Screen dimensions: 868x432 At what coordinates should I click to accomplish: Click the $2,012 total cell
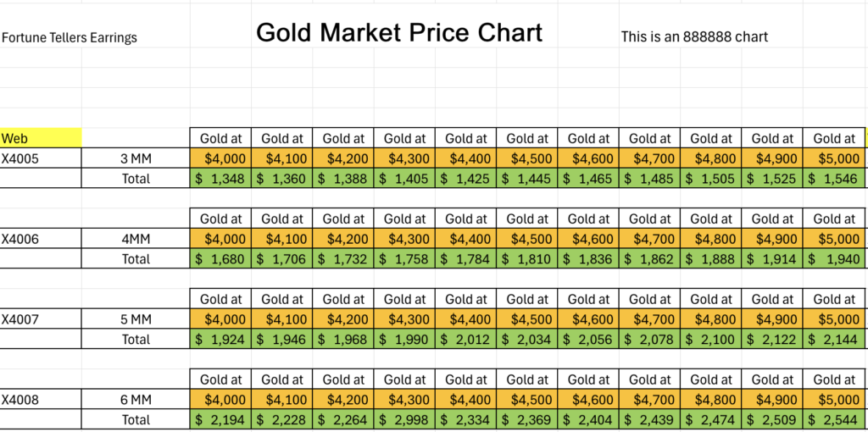(x=465, y=340)
